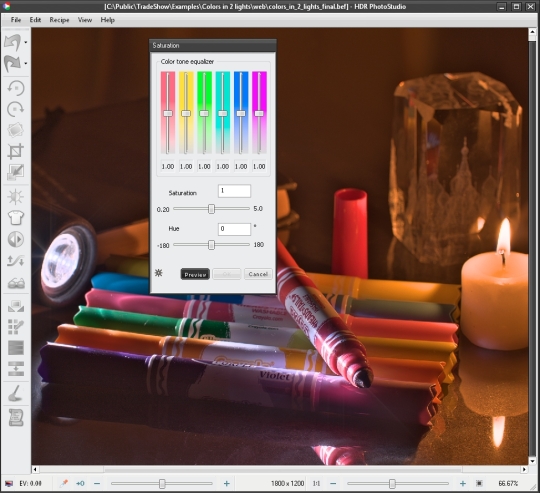Click the stacked images tool icon
This screenshot has width=540, height=493.
pos(15,306)
